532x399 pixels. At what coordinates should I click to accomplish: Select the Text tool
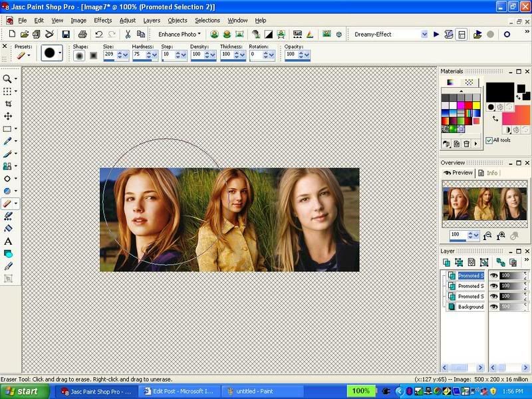click(8, 241)
